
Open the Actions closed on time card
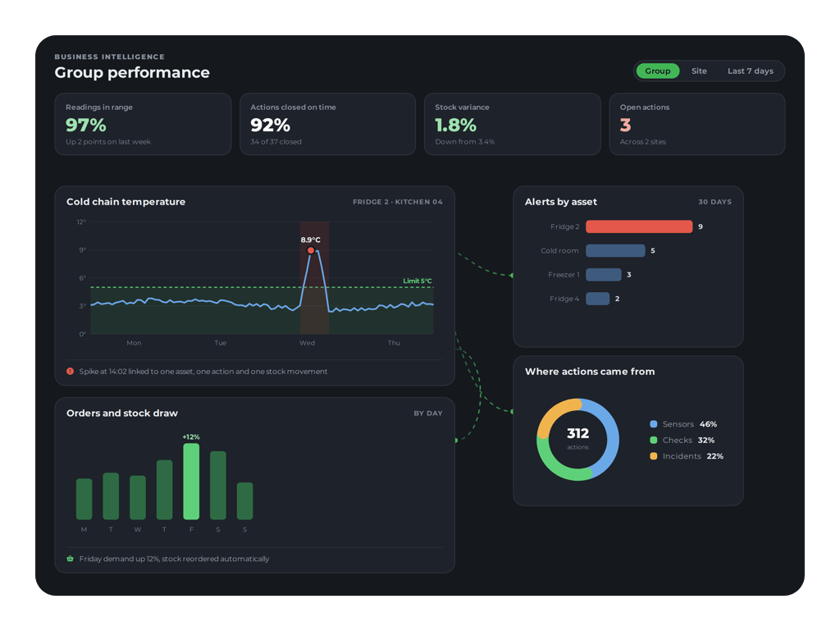click(328, 124)
